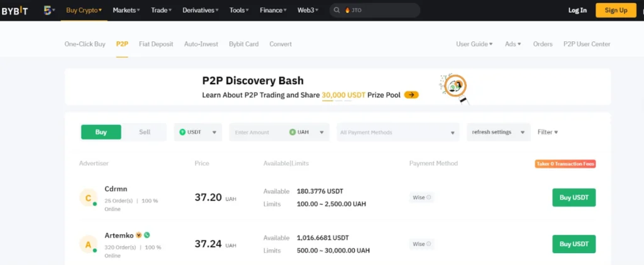
Task: Open the Bybit Card tab
Action: coord(244,44)
